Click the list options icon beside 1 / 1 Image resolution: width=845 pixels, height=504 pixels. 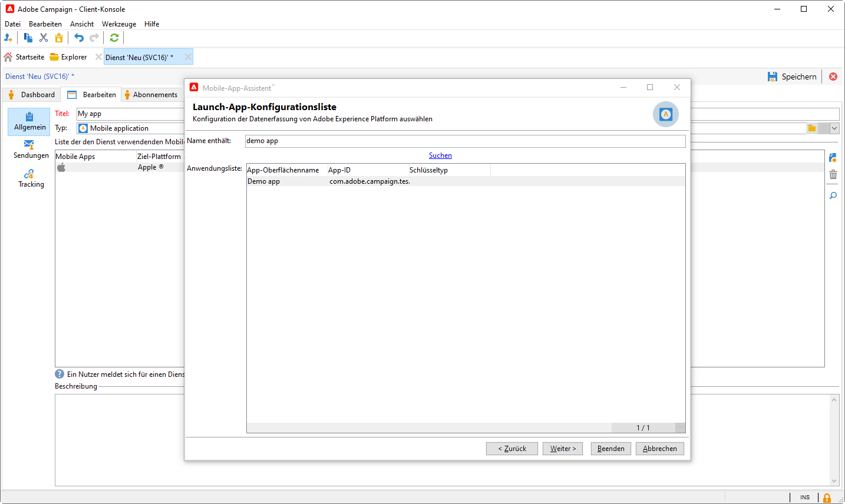click(x=680, y=428)
